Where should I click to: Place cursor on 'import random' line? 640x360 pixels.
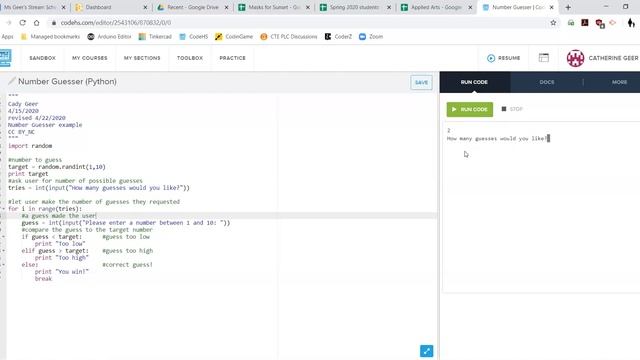tap(30, 146)
